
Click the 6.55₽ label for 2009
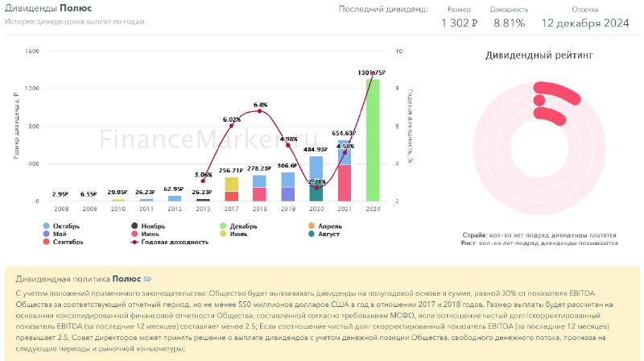pyautogui.click(x=89, y=194)
